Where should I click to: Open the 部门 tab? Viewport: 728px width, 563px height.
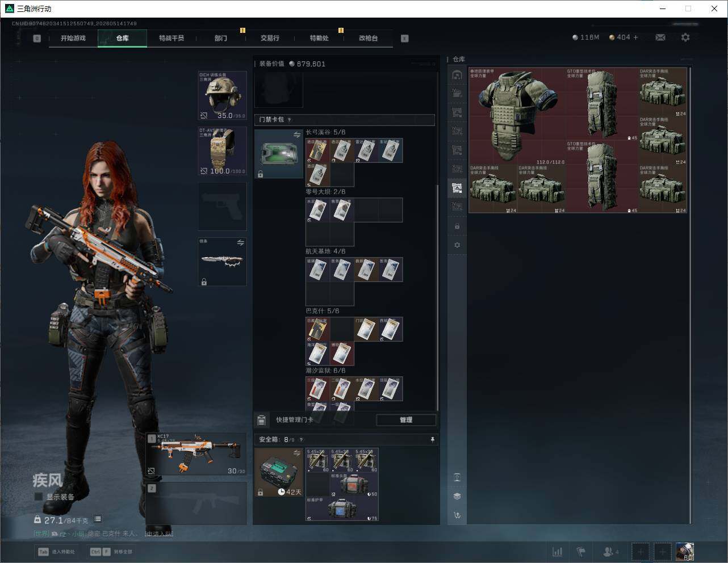[221, 38]
